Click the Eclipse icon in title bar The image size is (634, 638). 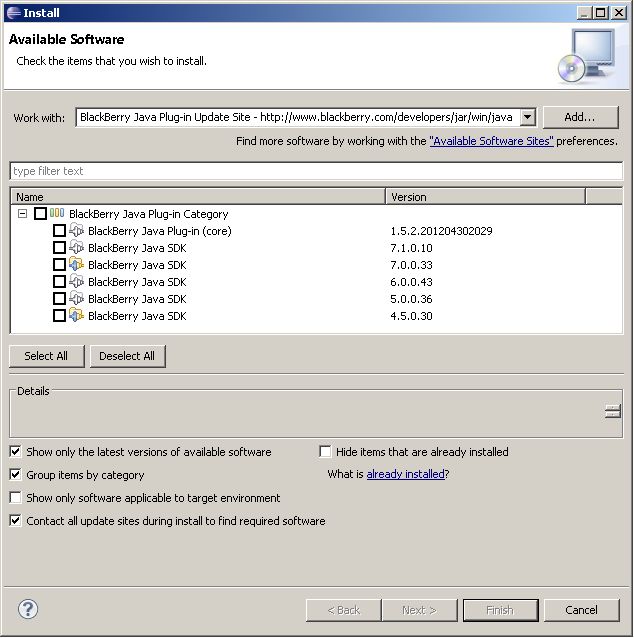(13, 13)
